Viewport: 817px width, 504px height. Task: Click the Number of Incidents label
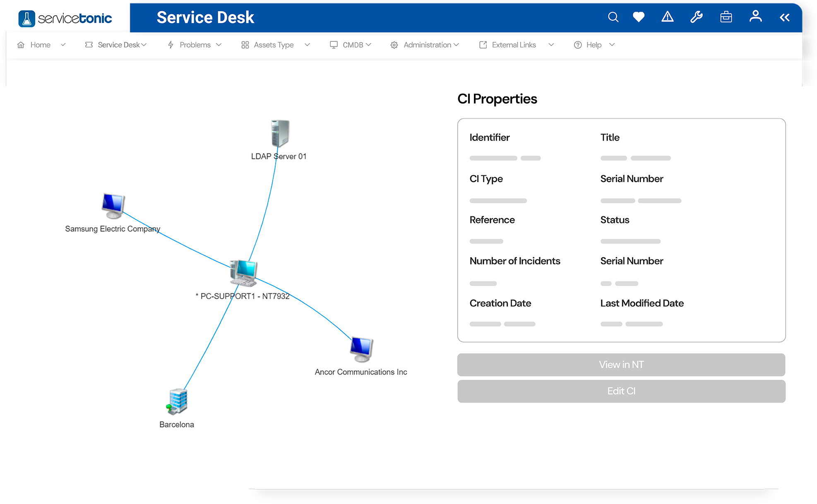click(x=515, y=261)
